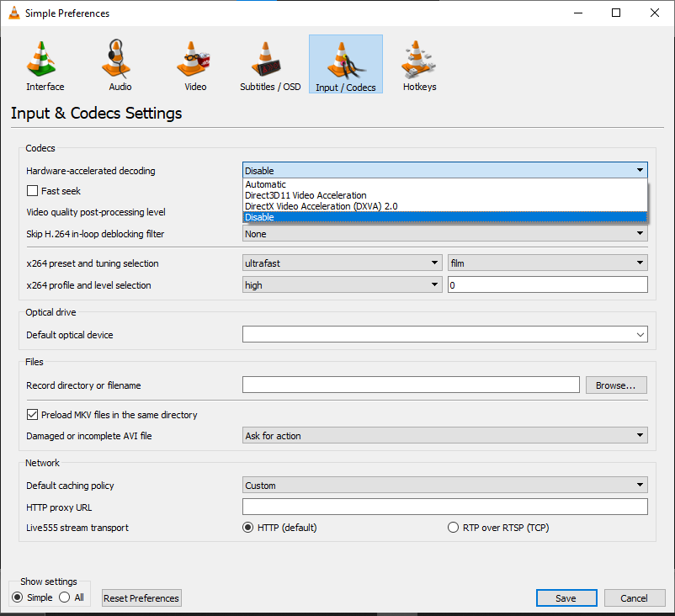Open the x264 preset ultrafast dropdown
The height and width of the screenshot is (616, 675).
pos(343,263)
